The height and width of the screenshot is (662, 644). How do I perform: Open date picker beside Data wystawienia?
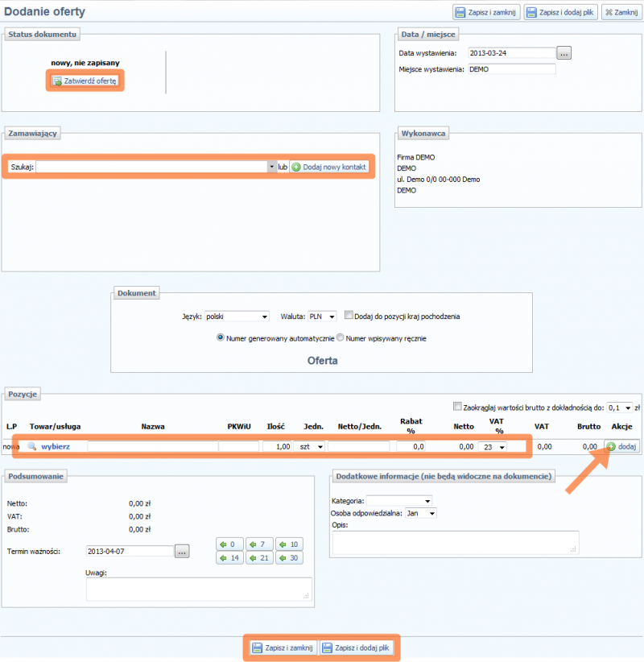564,53
